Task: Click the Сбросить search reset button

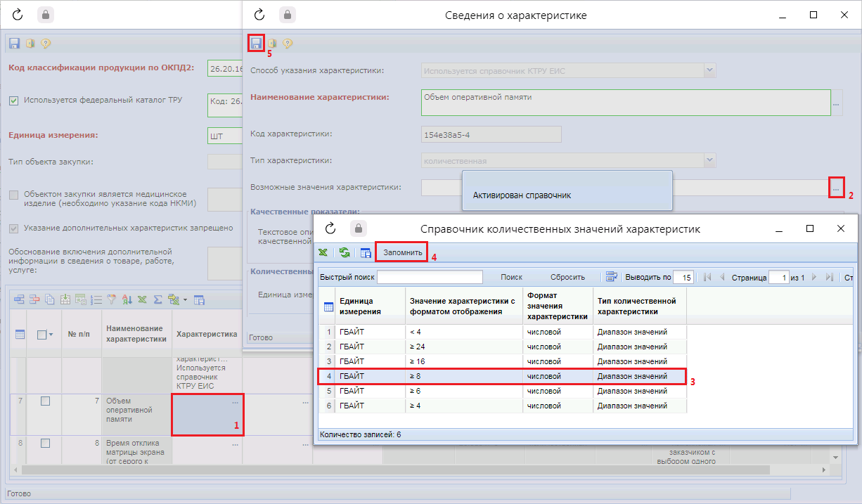Action: click(567, 277)
